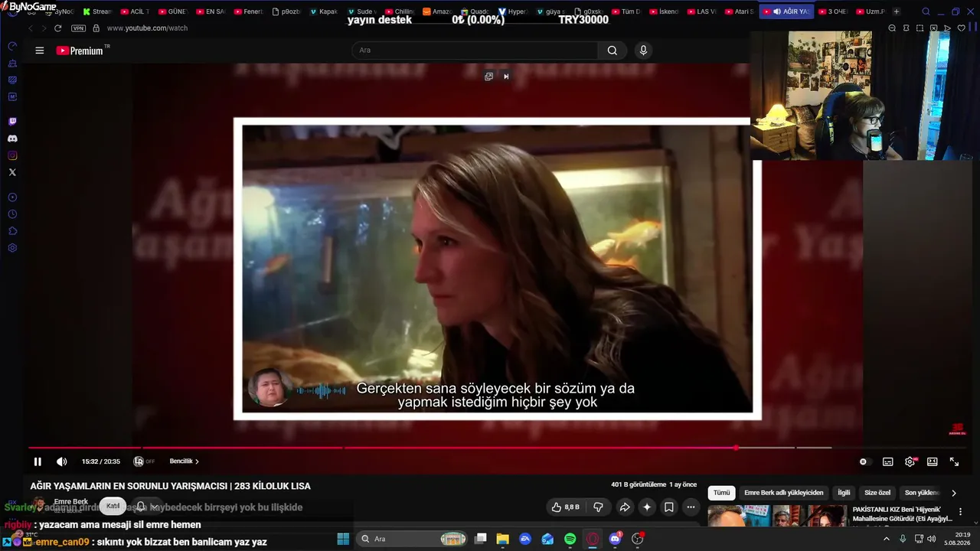Show hidden system tray icons

coord(887,539)
